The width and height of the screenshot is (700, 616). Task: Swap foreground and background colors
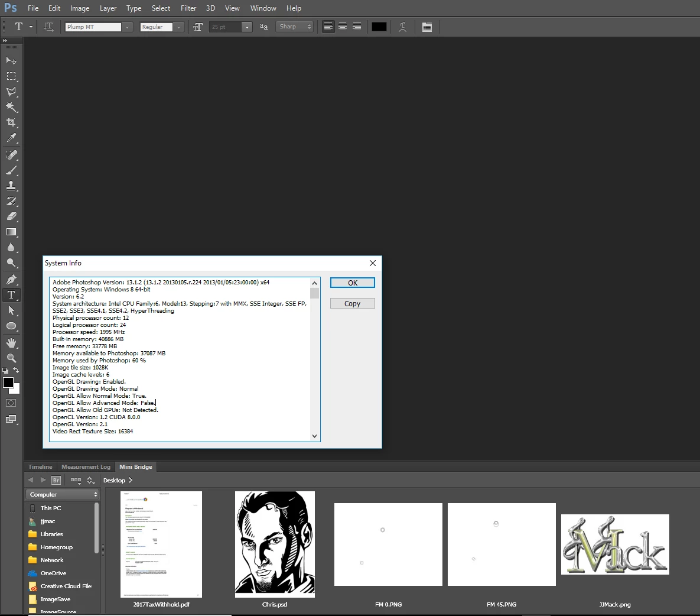tap(16, 370)
